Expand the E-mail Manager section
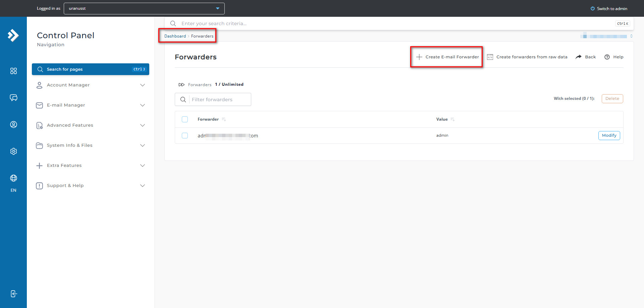 point(91,105)
